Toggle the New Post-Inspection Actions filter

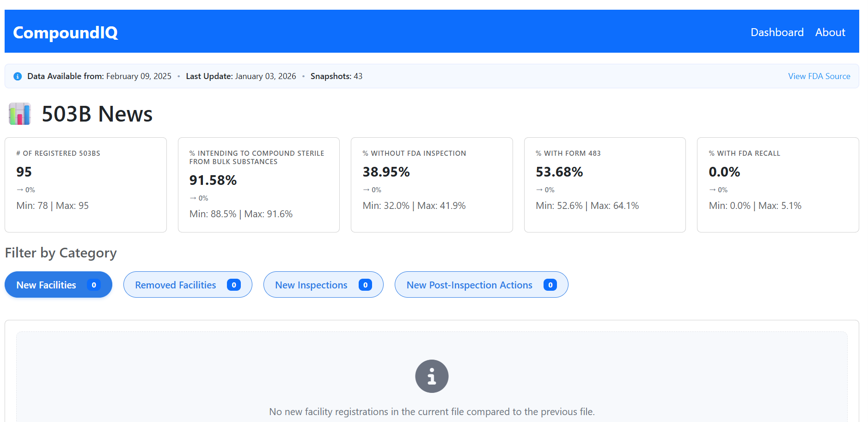click(x=481, y=285)
